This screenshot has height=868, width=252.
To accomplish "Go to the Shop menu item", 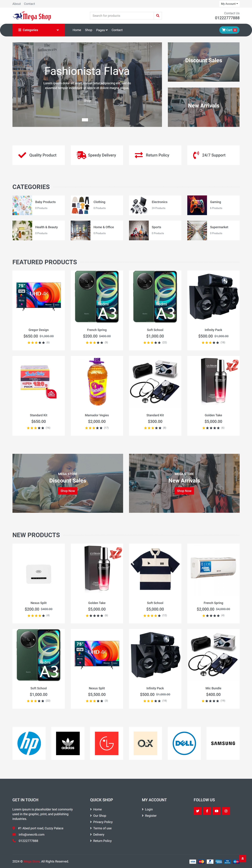I will click(88, 30).
